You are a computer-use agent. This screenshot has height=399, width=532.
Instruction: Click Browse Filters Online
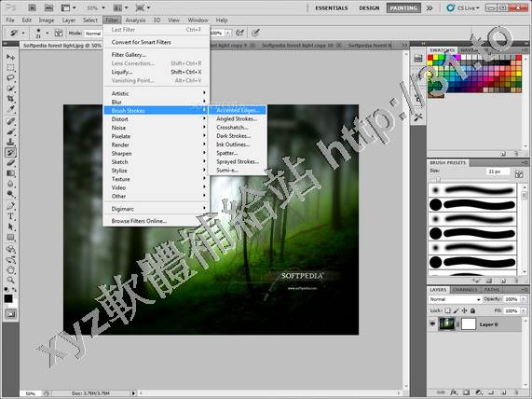[x=157, y=221]
